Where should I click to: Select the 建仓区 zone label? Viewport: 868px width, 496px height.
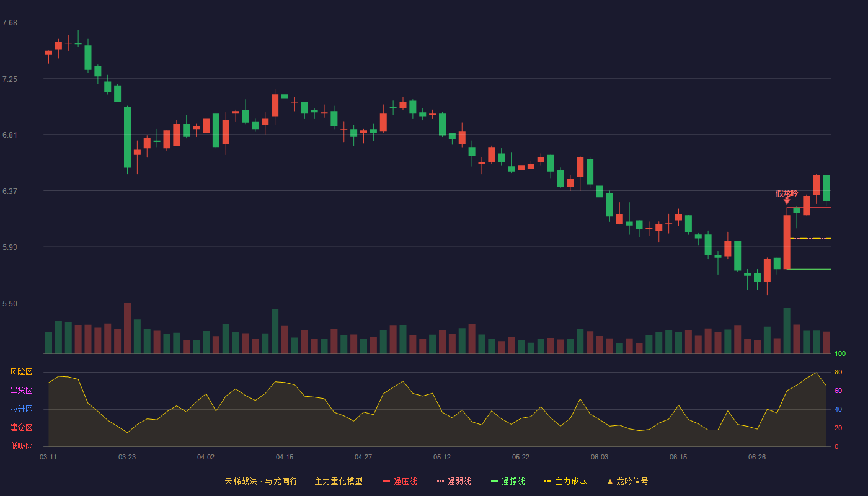click(21, 428)
